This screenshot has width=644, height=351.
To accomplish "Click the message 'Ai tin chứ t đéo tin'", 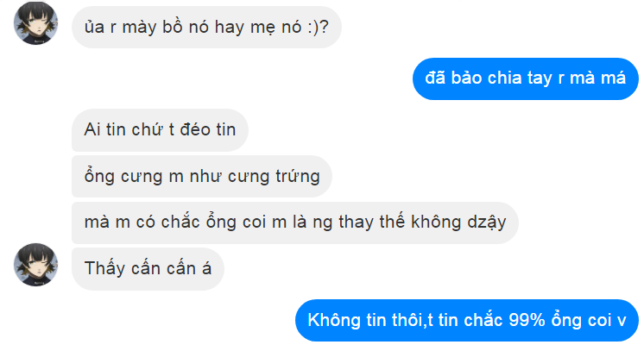I will pyautogui.click(x=161, y=129).
